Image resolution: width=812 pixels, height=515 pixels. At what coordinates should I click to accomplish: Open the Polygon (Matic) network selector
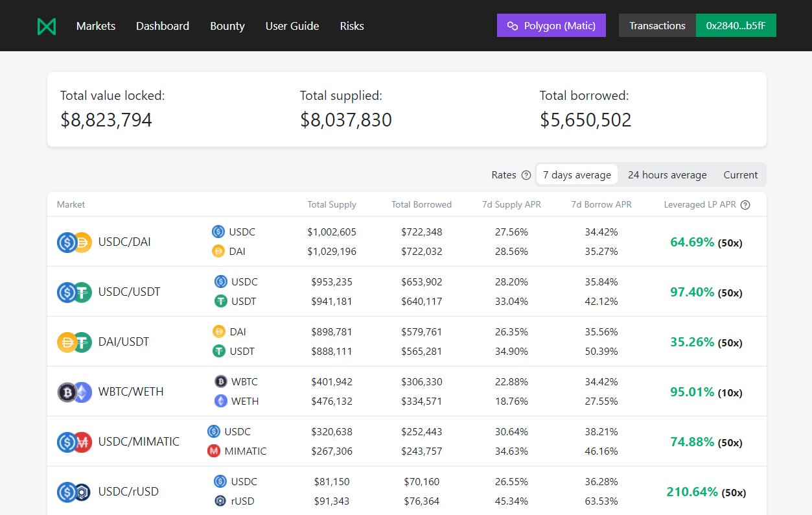point(551,26)
